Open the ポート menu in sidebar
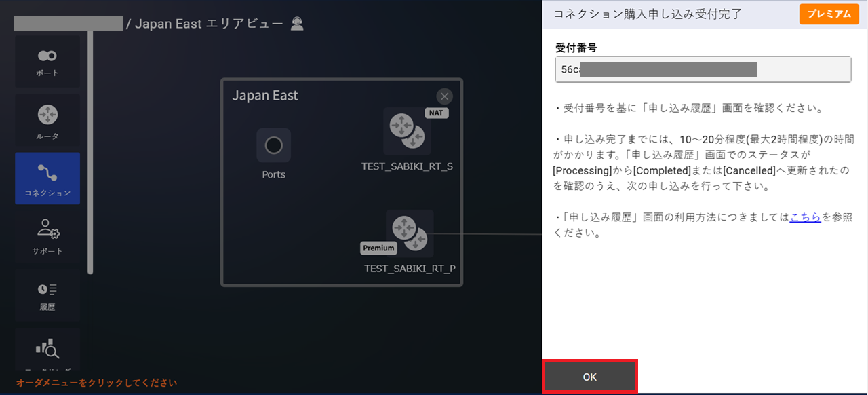 (x=47, y=62)
